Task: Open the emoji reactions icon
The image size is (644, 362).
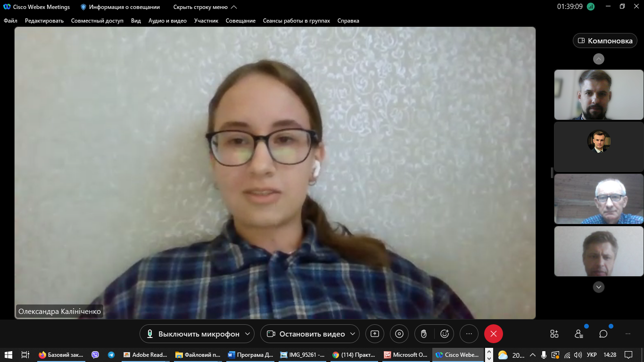Action: tap(445, 334)
